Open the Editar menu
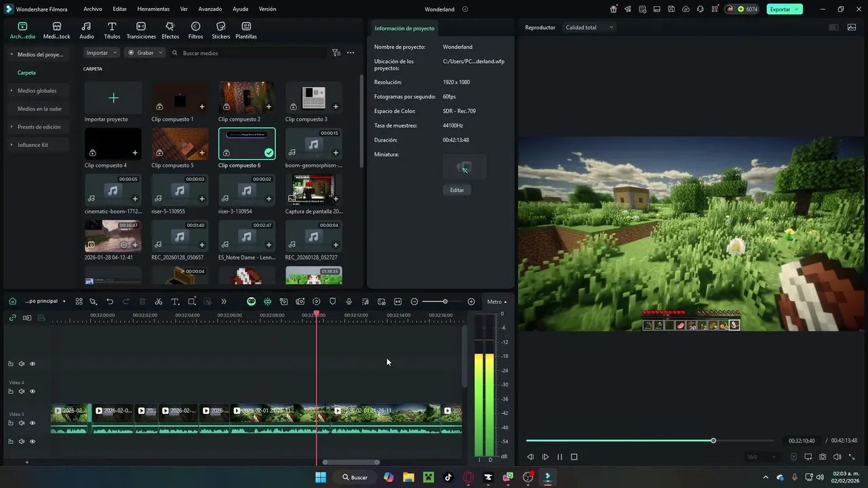868x488 pixels. pyautogui.click(x=119, y=9)
